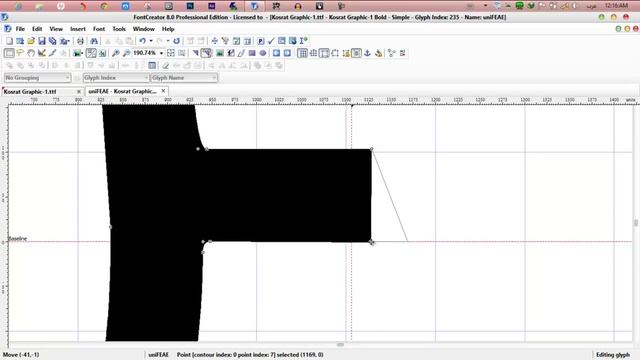The height and width of the screenshot is (360, 640).
Task: Click the top-right contour point of the glyph
Action: point(371,149)
